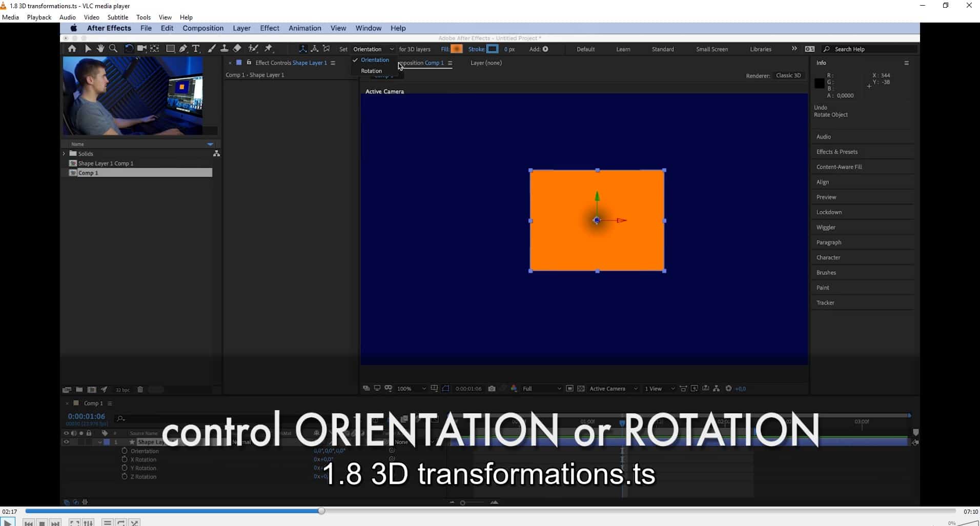Click the Choose grid and guide options icon

(434, 389)
